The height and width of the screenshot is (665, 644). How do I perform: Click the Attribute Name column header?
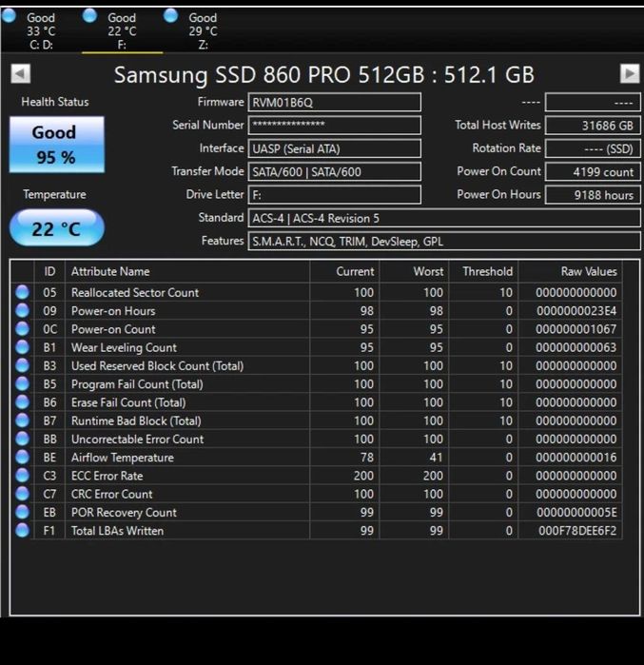click(187, 271)
